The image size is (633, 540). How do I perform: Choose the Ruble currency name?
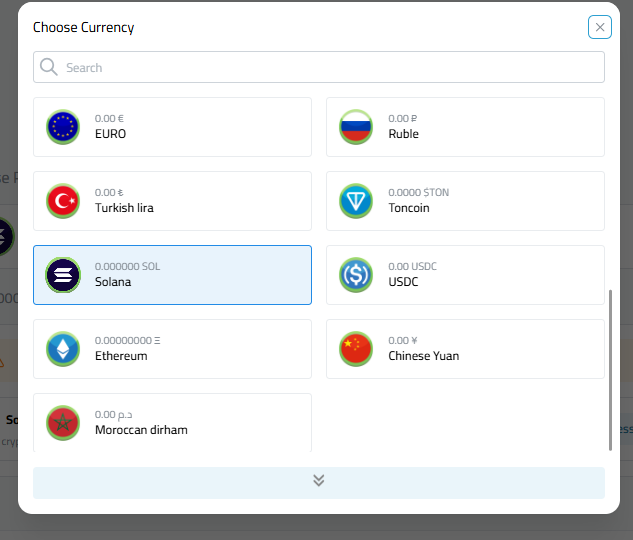pos(404,134)
